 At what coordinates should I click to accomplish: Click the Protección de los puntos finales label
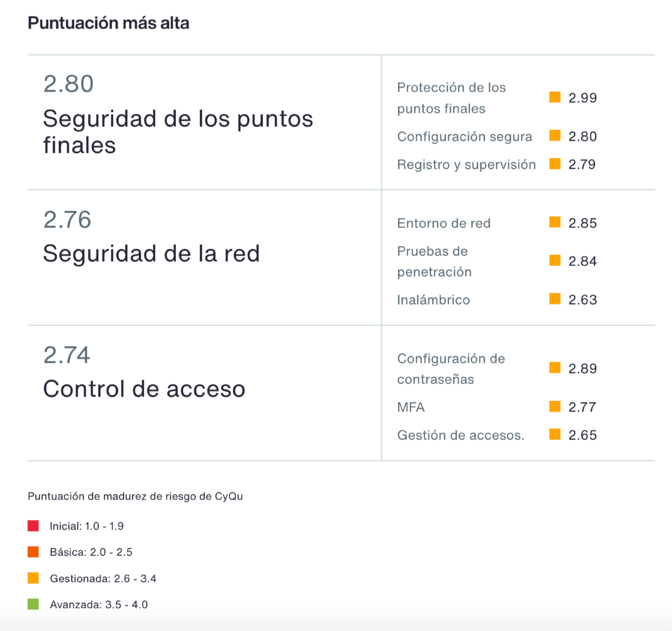(x=451, y=98)
